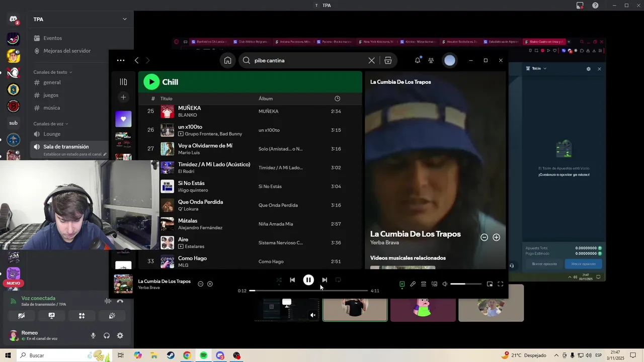Open Spotify Home
644x362 pixels.
coord(228,60)
